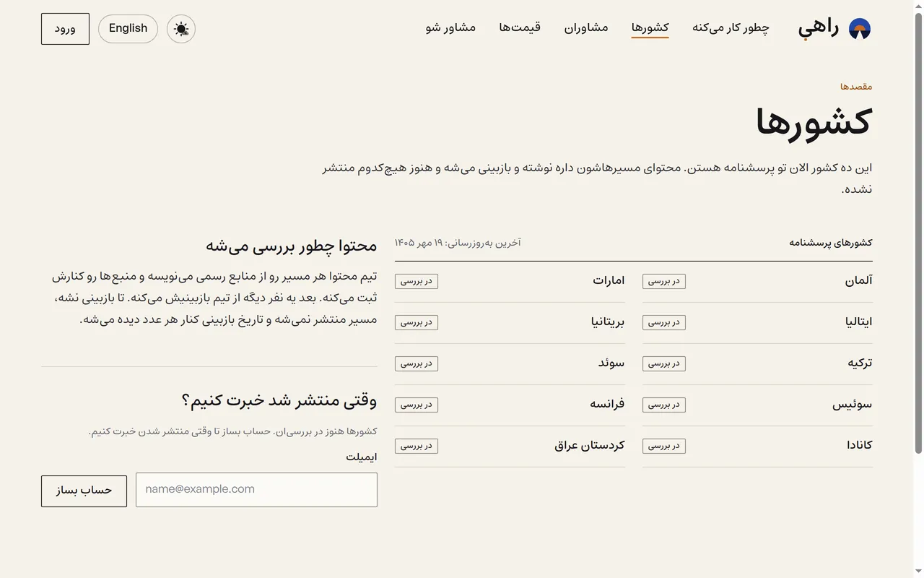
Task: Click the محتوا چطور بررسی می‌شه heading
Action: tap(292, 246)
